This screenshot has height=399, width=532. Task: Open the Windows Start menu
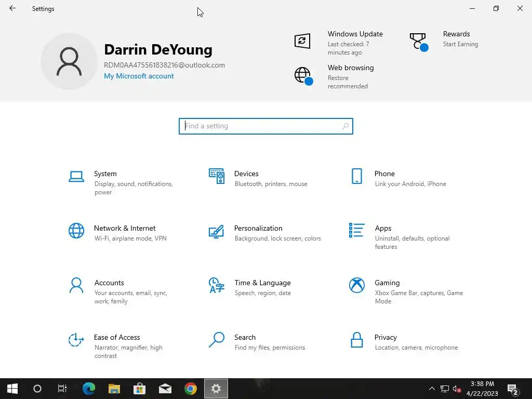pos(12,389)
